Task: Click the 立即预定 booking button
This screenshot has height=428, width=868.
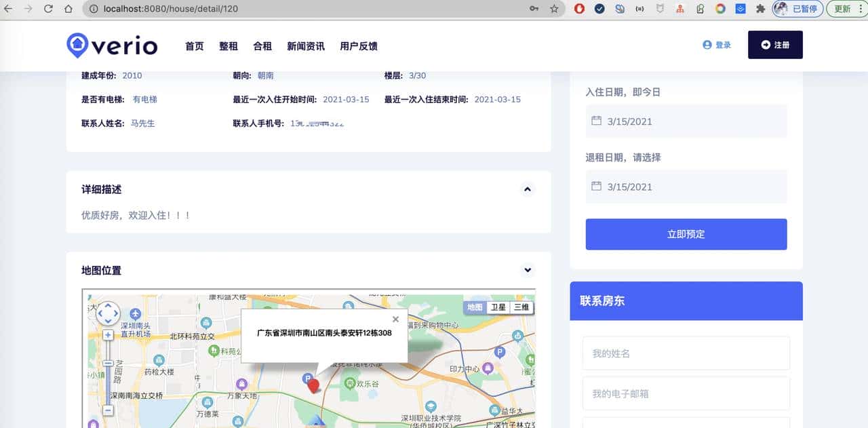Action: (x=686, y=234)
